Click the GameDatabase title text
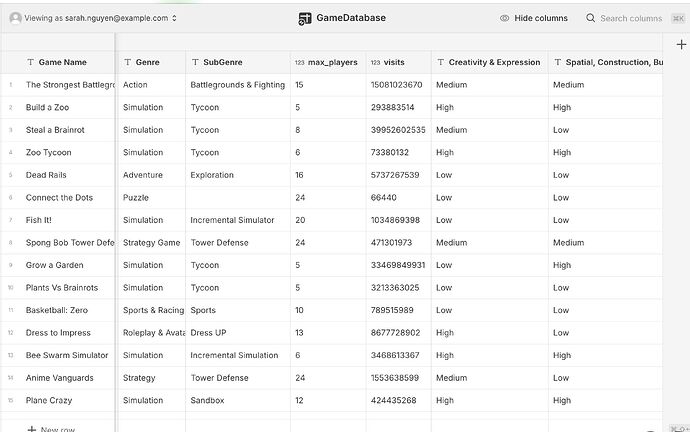Image resolution: width=690 pixels, height=432 pixels. [x=351, y=18]
